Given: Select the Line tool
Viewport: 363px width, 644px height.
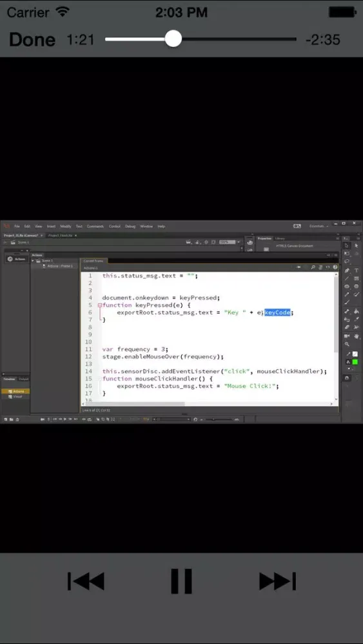Looking at the screenshot, I should click(347, 278).
